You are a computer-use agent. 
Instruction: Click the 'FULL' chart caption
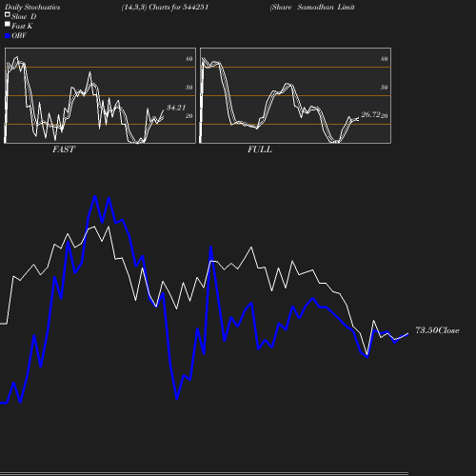coord(260,149)
